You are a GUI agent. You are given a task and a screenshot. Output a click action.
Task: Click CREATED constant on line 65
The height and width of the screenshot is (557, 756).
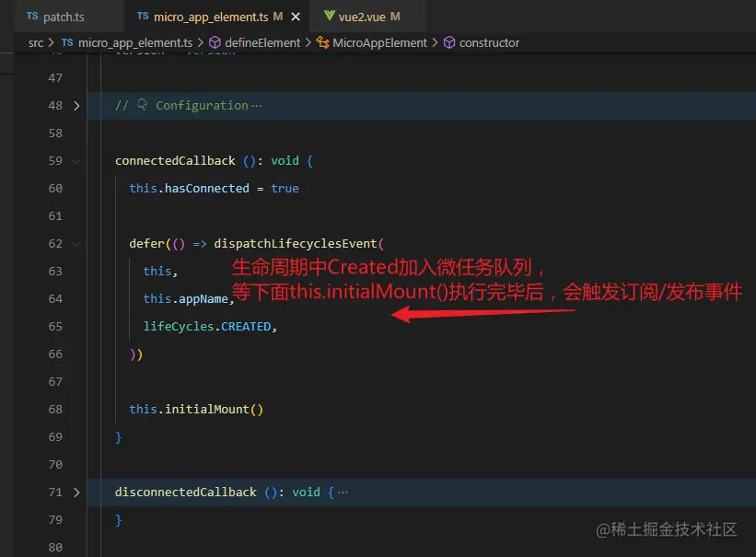pos(246,327)
